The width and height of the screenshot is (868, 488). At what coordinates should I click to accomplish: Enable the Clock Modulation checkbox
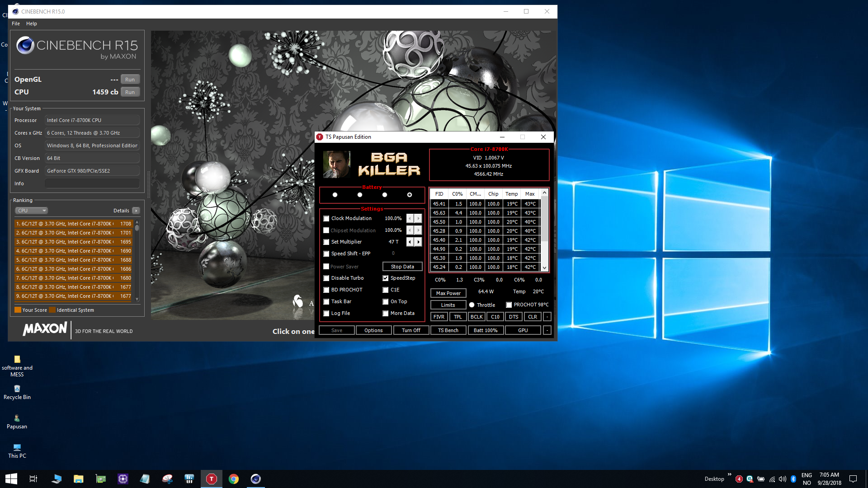(326, 218)
